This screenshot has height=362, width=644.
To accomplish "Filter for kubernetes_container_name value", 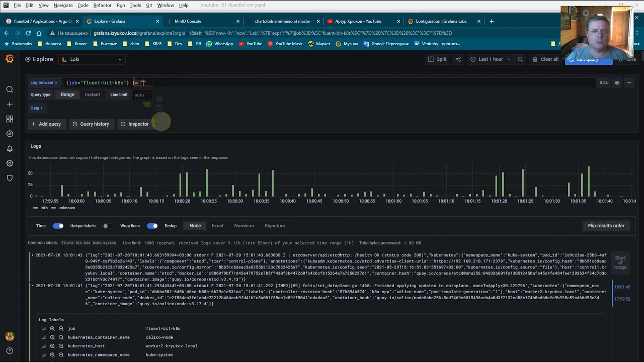I will pos(52,337).
